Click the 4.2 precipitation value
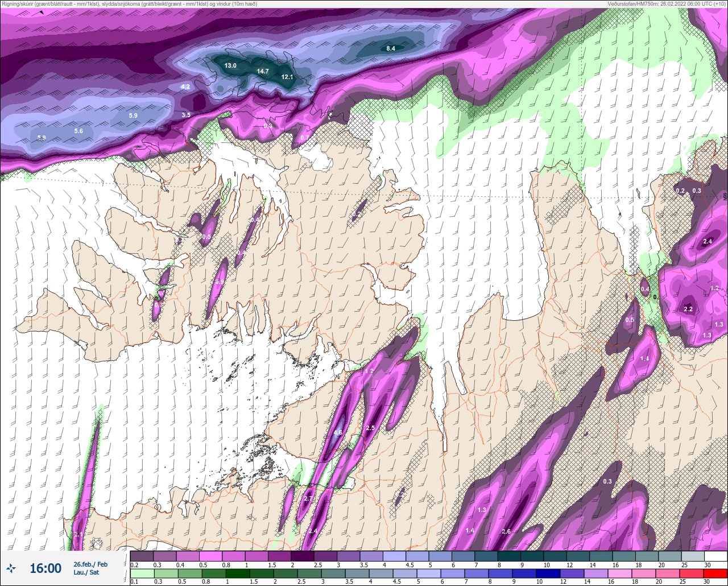The image size is (728, 586). coord(185,86)
